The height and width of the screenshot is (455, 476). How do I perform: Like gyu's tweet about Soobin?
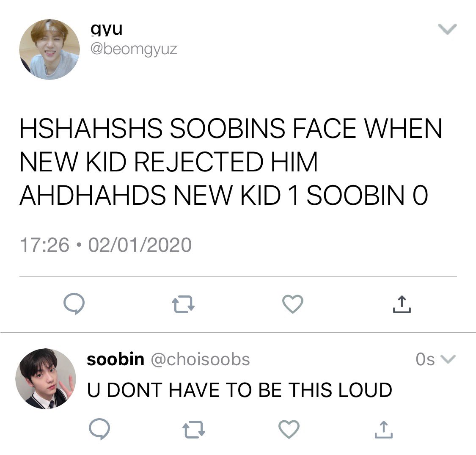click(x=293, y=304)
